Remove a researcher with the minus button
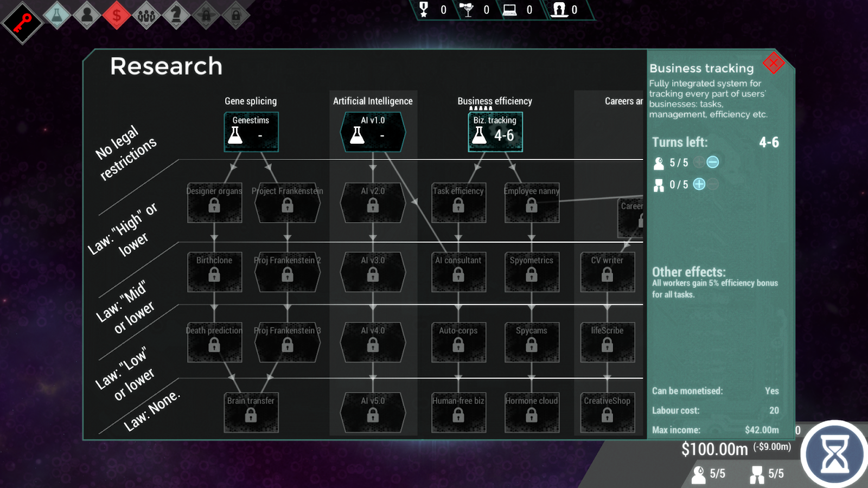This screenshot has height=488, width=868. tap(713, 162)
